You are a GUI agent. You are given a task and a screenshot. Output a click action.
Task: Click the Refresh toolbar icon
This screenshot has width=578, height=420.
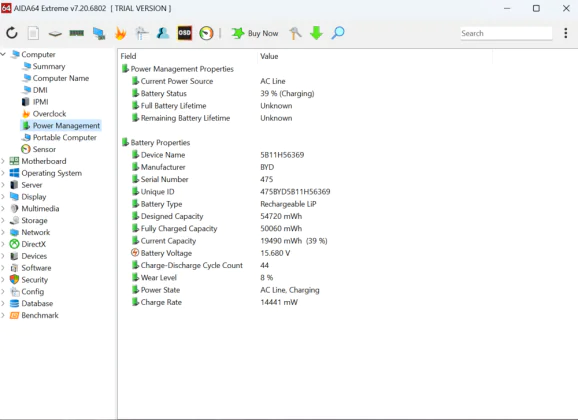tap(12, 33)
